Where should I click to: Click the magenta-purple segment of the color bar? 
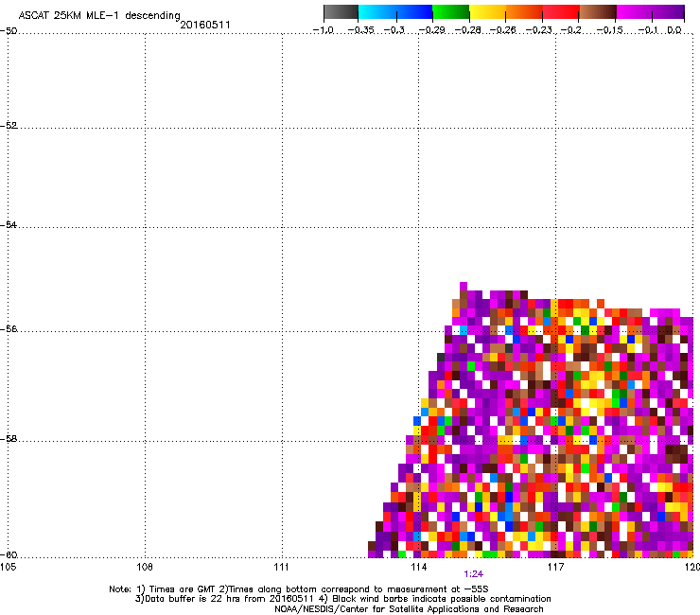[x=650, y=11]
